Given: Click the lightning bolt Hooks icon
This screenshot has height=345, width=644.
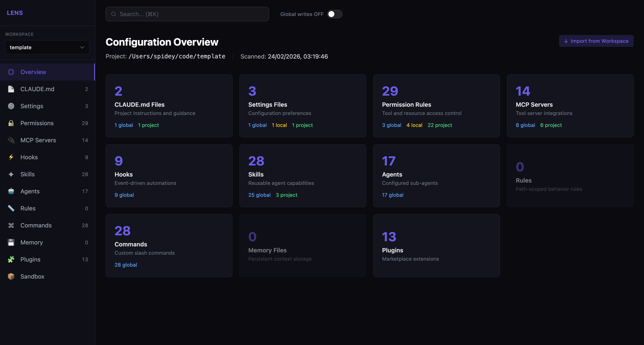Looking at the screenshot, I should 11,157.
